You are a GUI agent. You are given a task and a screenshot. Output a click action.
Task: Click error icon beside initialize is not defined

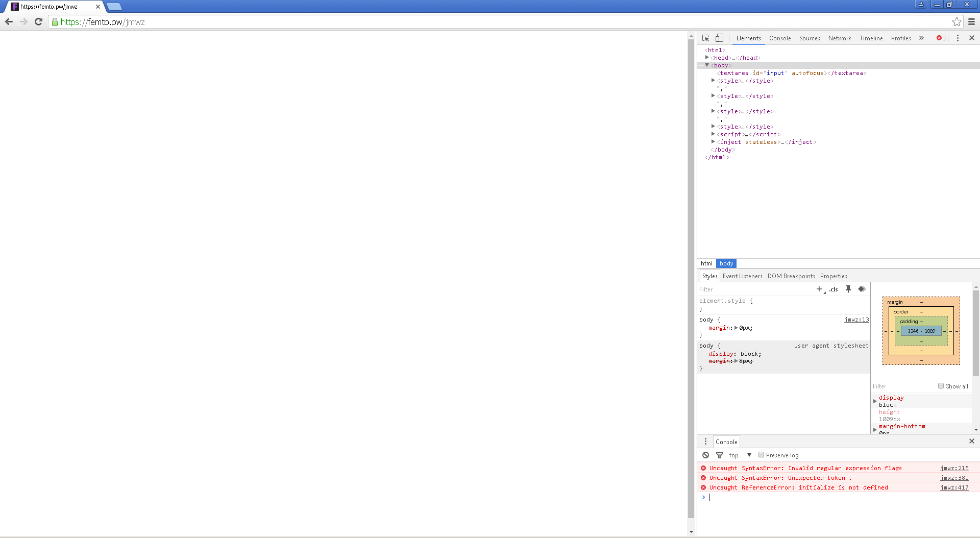point(703,487)
